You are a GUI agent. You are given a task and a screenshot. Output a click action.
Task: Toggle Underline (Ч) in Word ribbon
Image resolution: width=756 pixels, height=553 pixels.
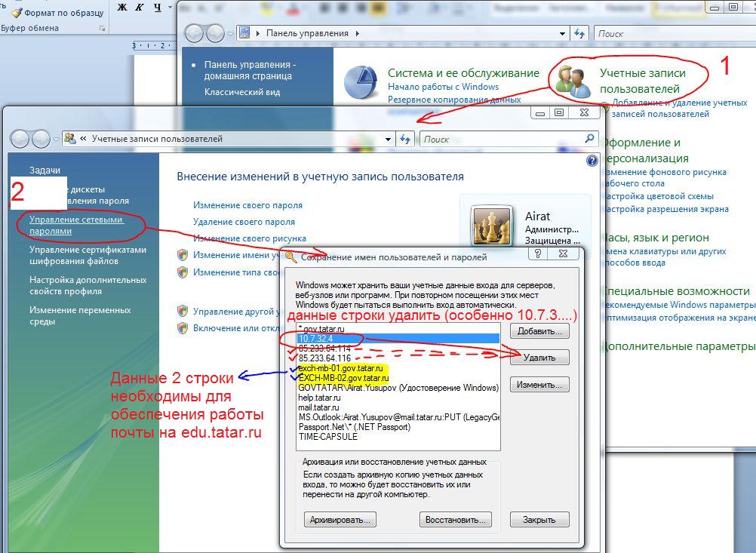click(x=158, y=8)
